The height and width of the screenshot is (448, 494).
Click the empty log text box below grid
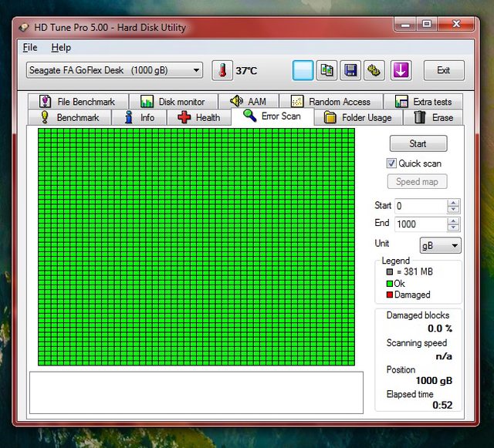point(196,392)
